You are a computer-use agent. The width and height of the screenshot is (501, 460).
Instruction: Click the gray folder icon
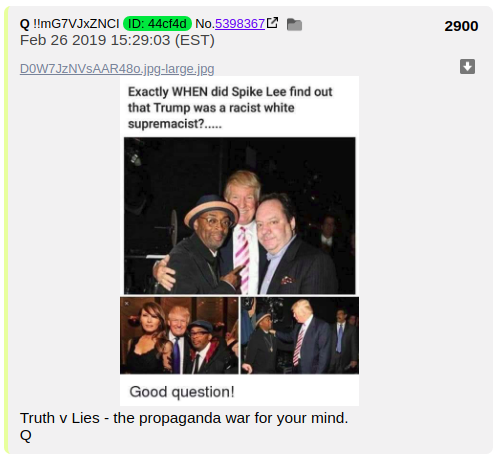point(294,25)
